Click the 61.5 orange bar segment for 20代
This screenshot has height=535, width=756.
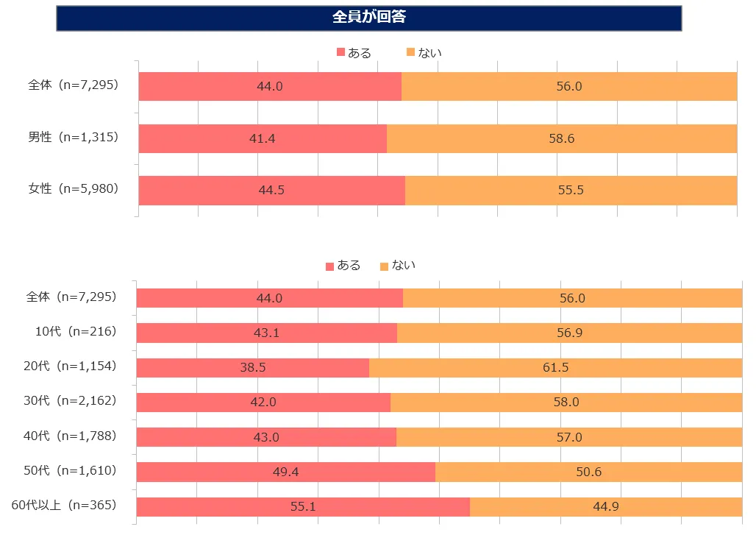click(555, 367)
